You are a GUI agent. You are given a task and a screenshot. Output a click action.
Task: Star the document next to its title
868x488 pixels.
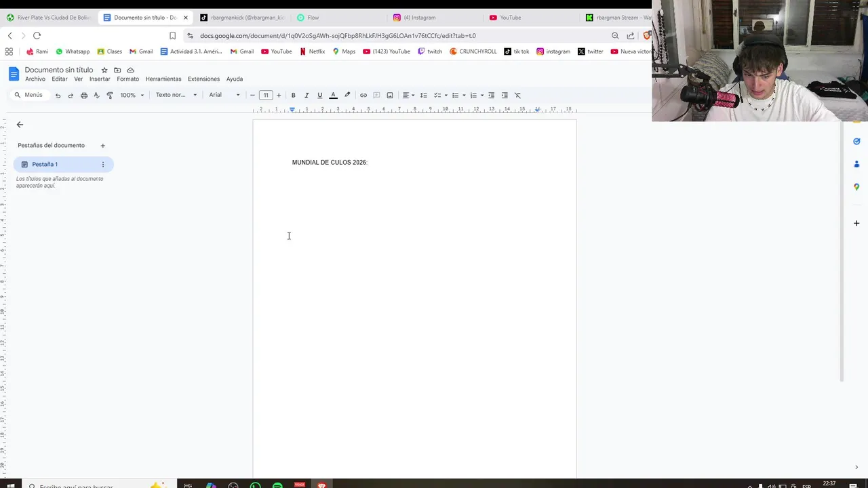click(104, 70)
